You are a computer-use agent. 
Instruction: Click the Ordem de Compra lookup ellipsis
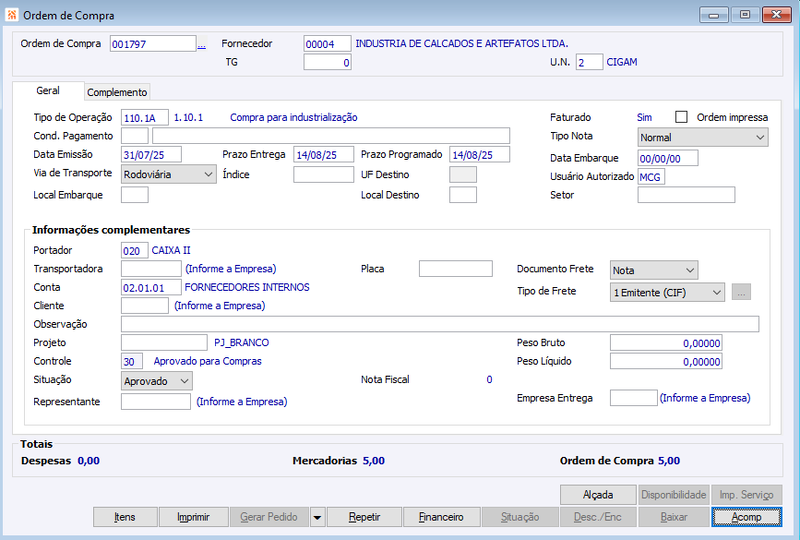pos(202,45)
